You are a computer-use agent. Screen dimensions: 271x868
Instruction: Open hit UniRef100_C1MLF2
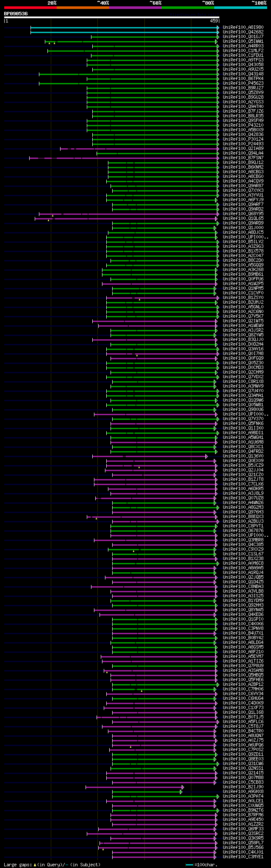pos(243,50)
